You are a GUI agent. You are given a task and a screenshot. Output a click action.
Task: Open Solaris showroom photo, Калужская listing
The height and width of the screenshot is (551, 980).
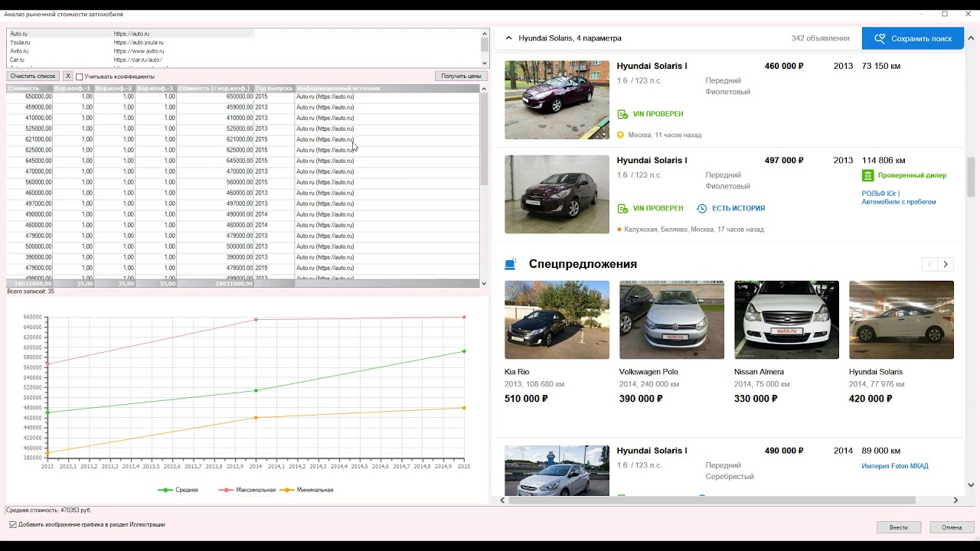(557, 194)
